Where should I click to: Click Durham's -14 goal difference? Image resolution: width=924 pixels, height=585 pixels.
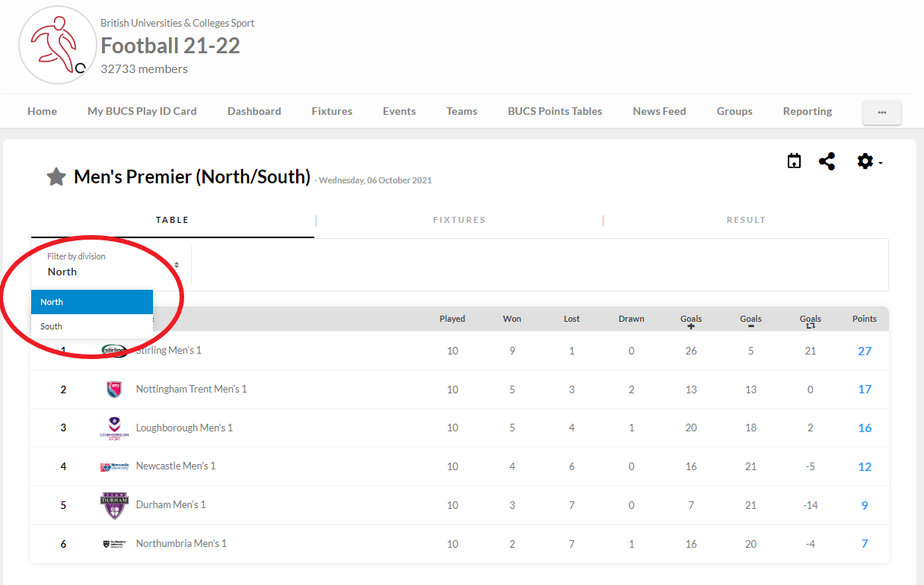click(x=811, y=505)
